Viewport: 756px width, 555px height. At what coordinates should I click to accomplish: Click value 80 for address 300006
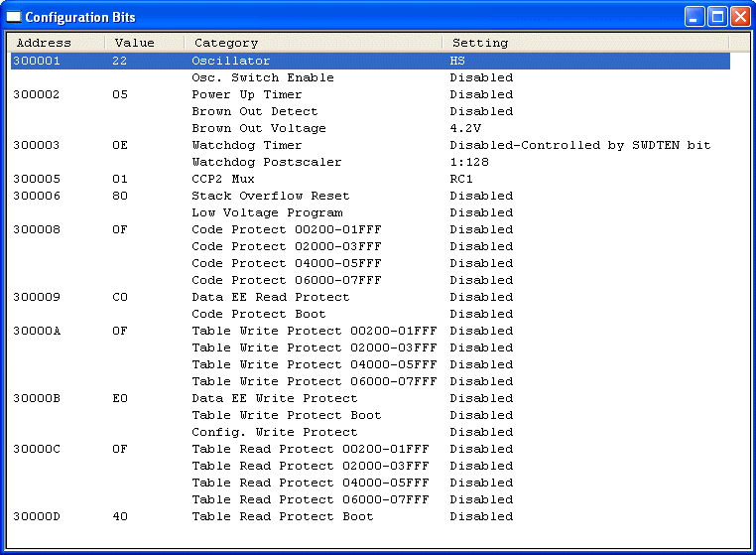tap(120, 196)
